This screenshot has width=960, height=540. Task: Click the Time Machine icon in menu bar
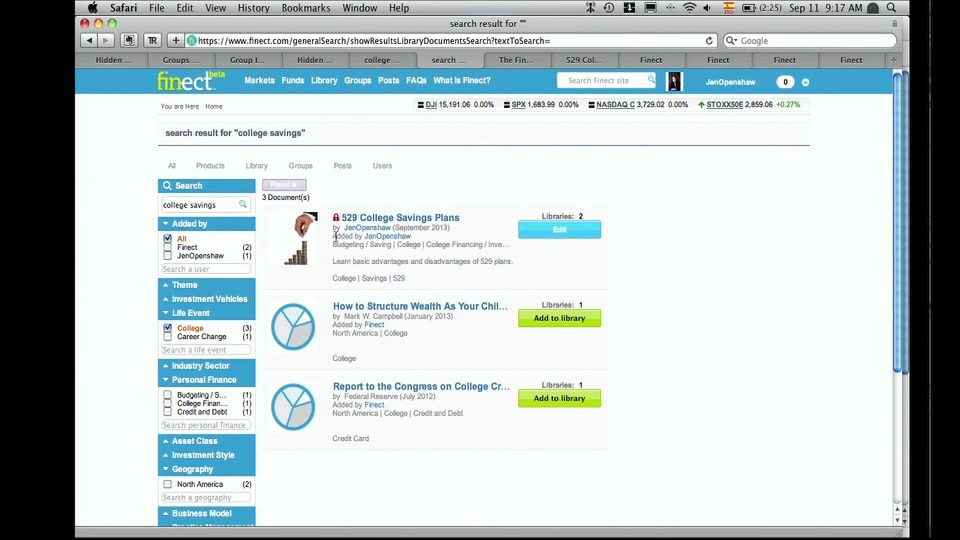pyautogui.click(x=609, y=8)
